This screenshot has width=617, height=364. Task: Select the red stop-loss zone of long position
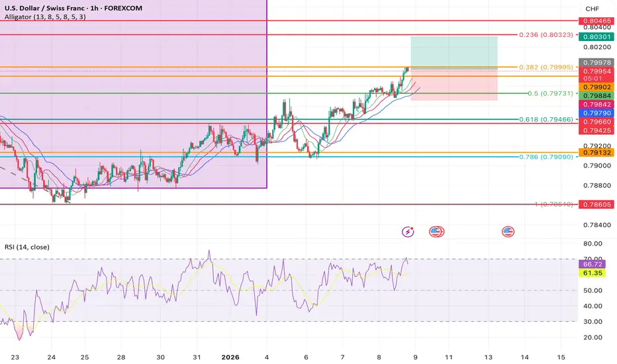[454, 85]
